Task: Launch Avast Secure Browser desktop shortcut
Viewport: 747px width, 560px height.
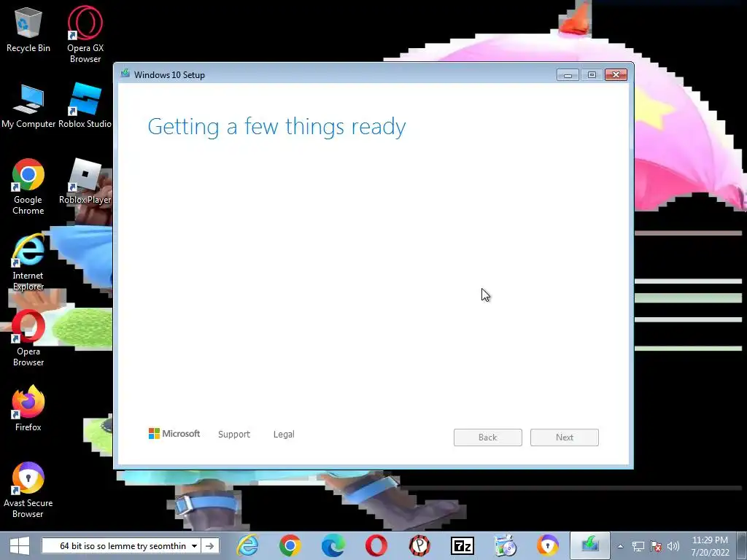Action: 28,489
